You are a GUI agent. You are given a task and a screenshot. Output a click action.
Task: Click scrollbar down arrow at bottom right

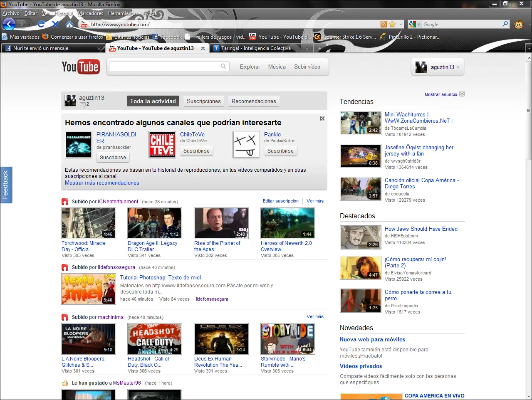529,396
